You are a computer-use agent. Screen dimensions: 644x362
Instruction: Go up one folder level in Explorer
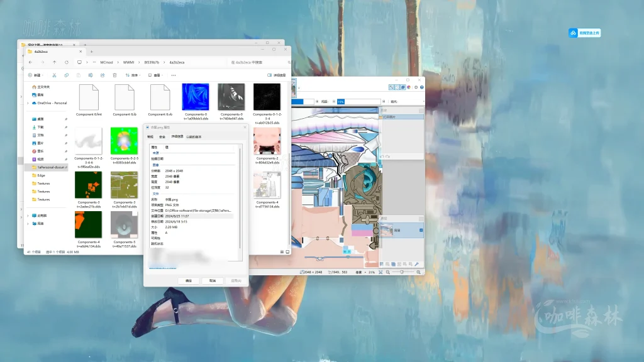click(54, 62)
